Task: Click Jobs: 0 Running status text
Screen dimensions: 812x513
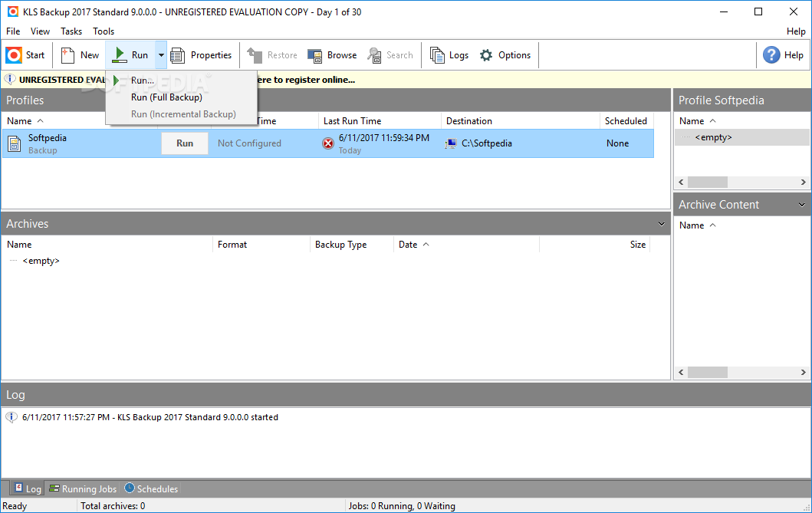Action: pyautogui.click(x=402, y=506)
